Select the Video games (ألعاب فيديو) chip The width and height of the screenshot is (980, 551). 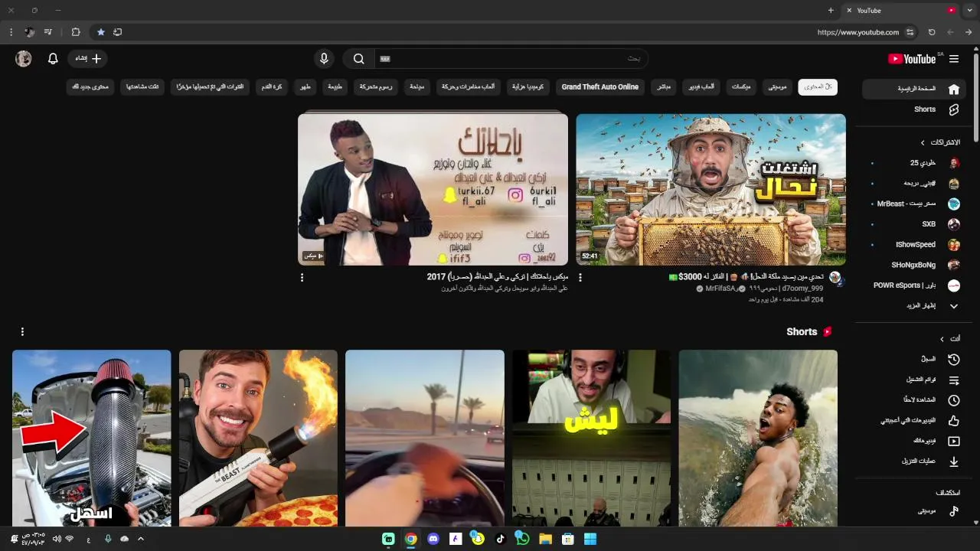click(x=701, y=86)
